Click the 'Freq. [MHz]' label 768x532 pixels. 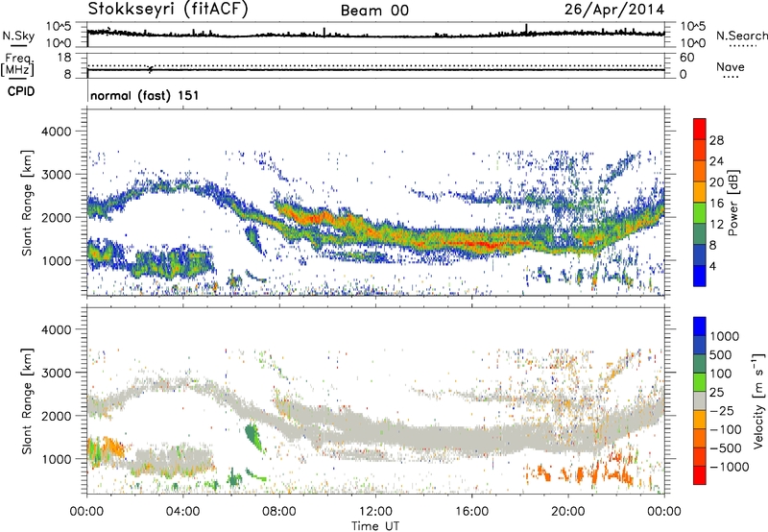click(x=17, y=65)
